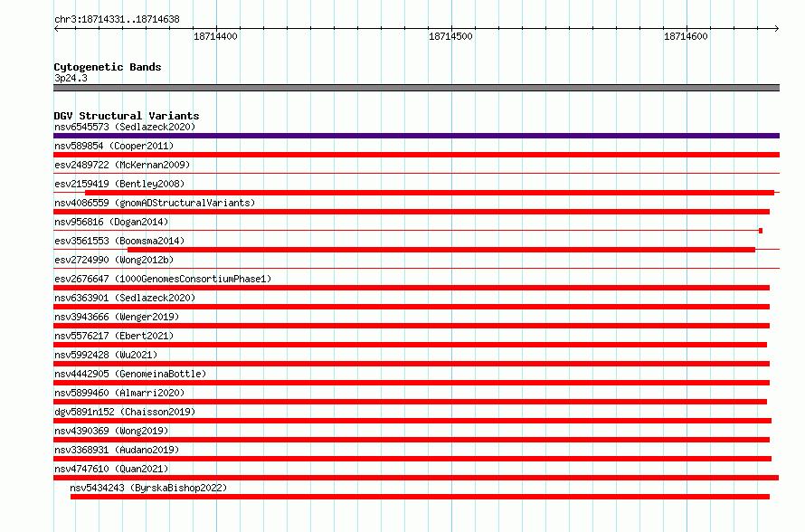Click the Cytogenetic Bands track heading
Viewport: 805px width, 532px height.
pyautogui.click(x=108, y=67)
